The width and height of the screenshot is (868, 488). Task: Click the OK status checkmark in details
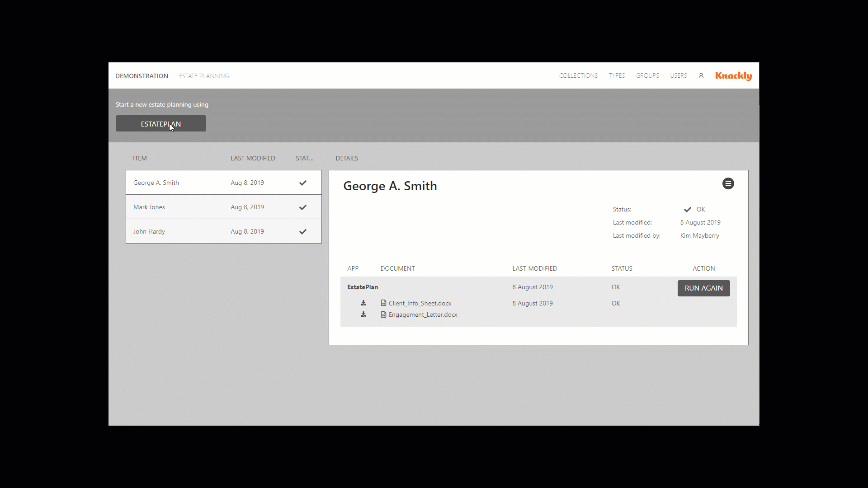coord(687,209)
